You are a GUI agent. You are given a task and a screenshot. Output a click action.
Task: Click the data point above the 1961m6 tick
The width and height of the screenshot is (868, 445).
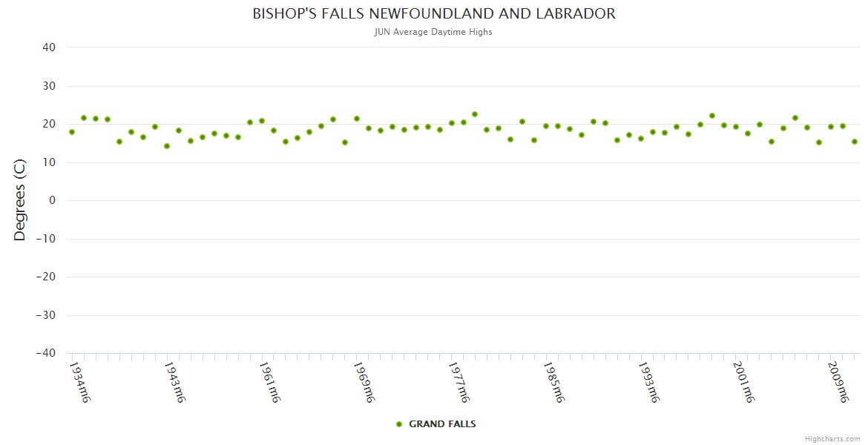coord(262,121)
